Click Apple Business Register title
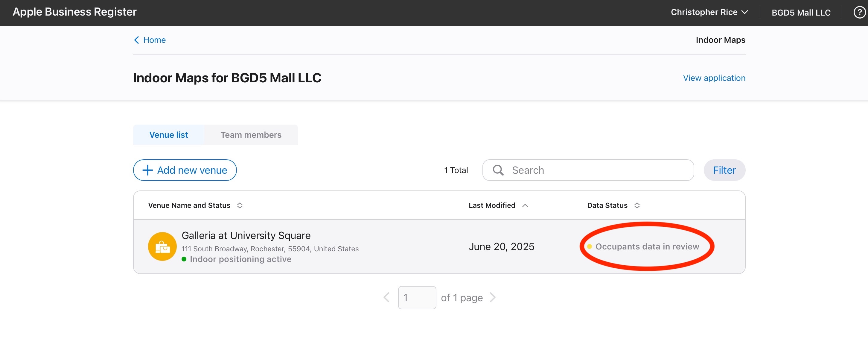Image resolution: width=868 pixels, height=342 pixels. point(74,12)
